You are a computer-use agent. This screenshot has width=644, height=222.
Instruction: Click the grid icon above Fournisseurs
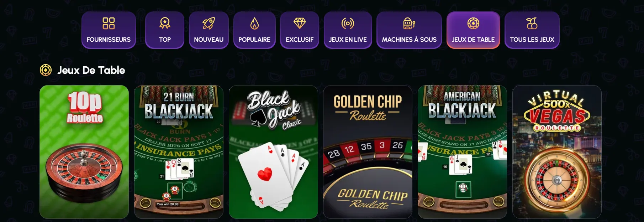[109, 24]
